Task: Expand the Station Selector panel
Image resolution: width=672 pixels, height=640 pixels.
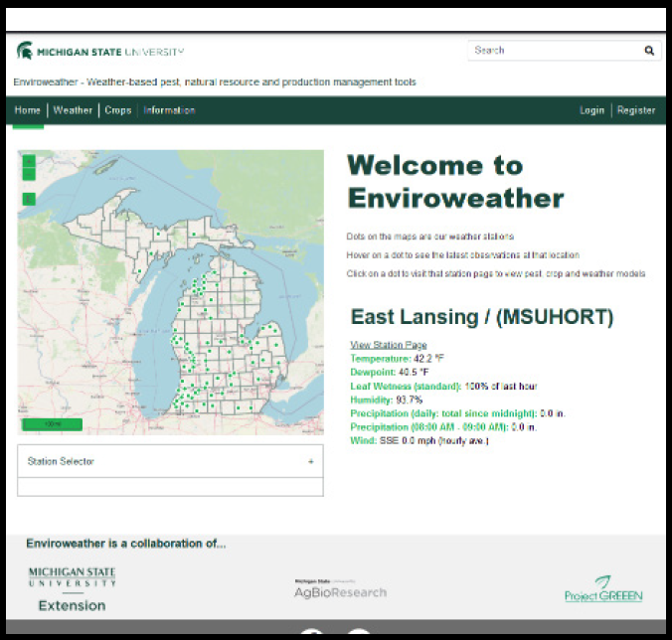Action: point(169,461)
